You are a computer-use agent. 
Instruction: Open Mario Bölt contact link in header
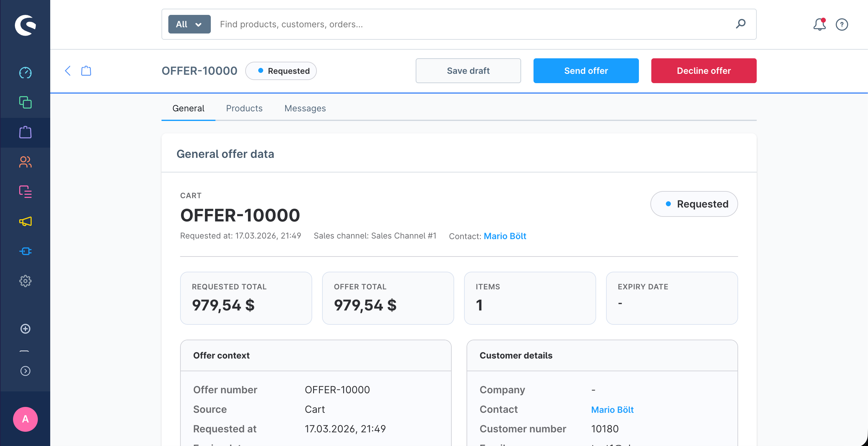[505, 236]
